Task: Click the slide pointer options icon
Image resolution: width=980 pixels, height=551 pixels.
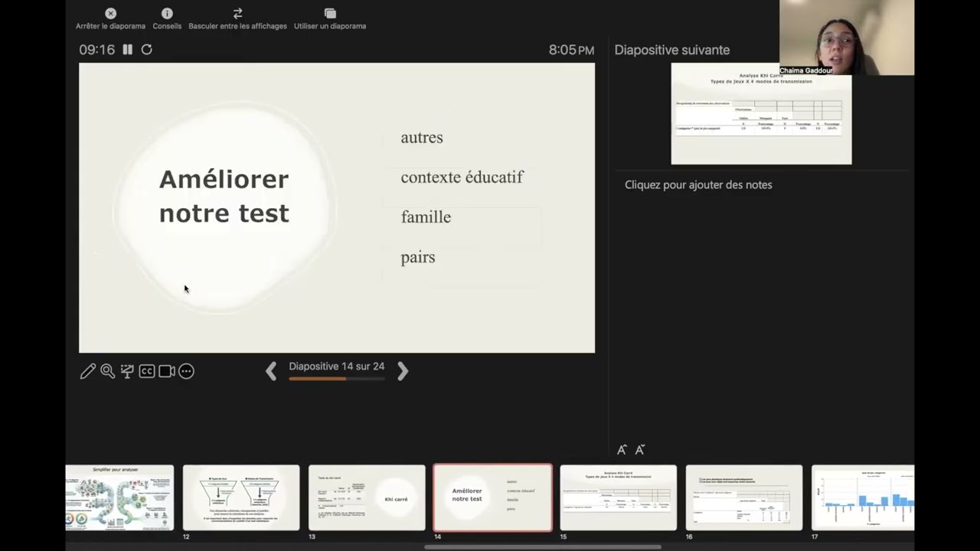Action: click(127, 371)
